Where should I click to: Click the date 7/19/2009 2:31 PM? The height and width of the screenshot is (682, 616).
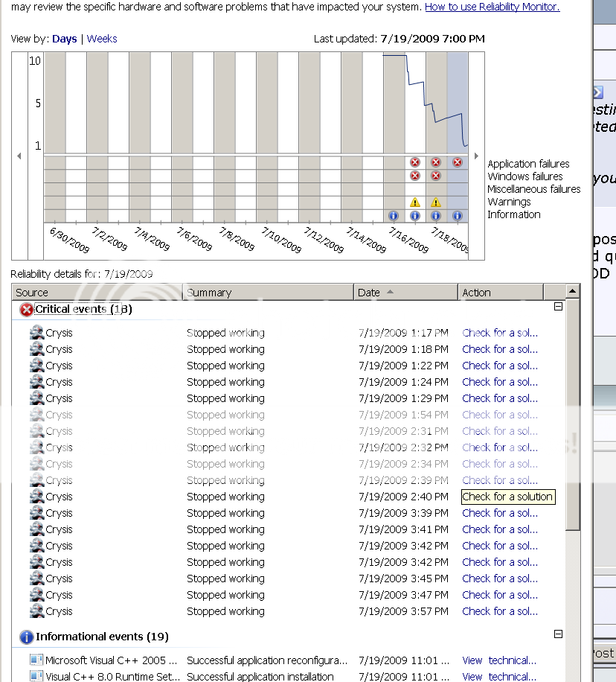403,431
